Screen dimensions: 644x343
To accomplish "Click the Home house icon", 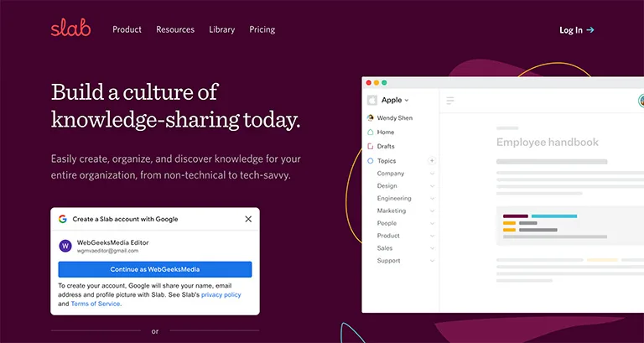I will [x=370, y=132].
